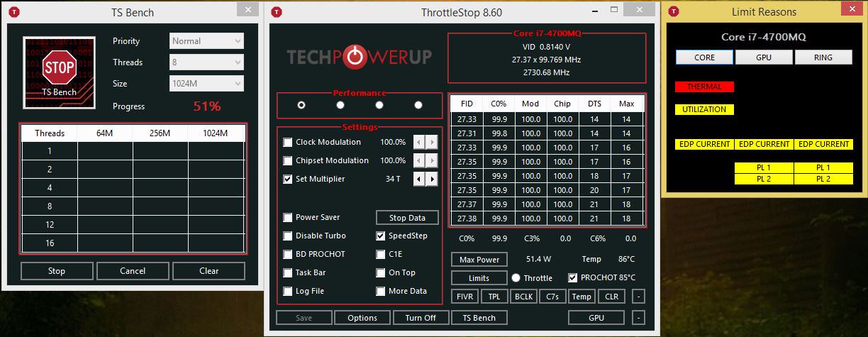
Task: Click the Temp button
Action: click(582, 297)
